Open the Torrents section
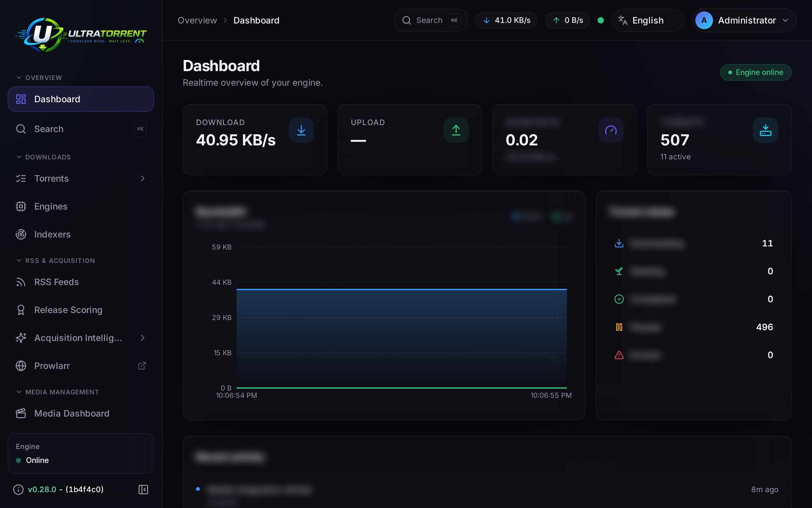This screenshot has width=812, height=508. tap(81, 178)
